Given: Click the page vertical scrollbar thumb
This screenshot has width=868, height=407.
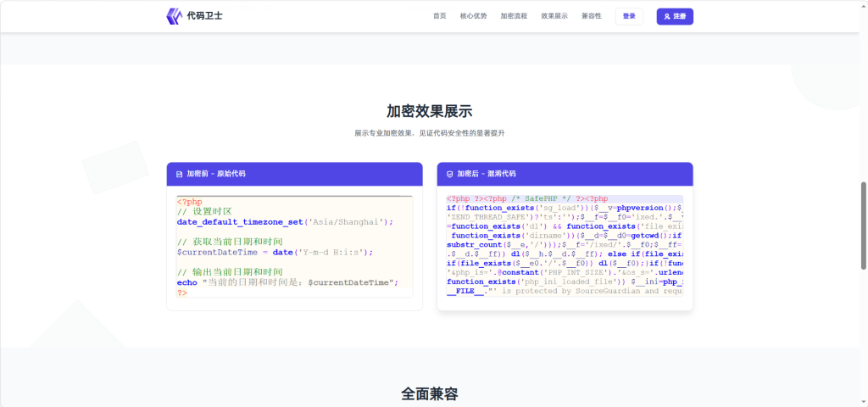Looking at the screenshot, I should tap(864, 226).
